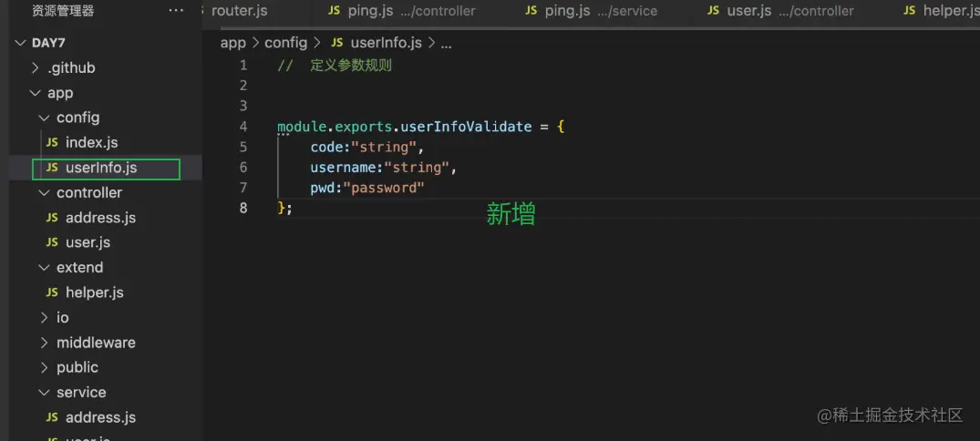
Task: Click the userInfo.js breadcrumb segment
Action: [387, 43]
